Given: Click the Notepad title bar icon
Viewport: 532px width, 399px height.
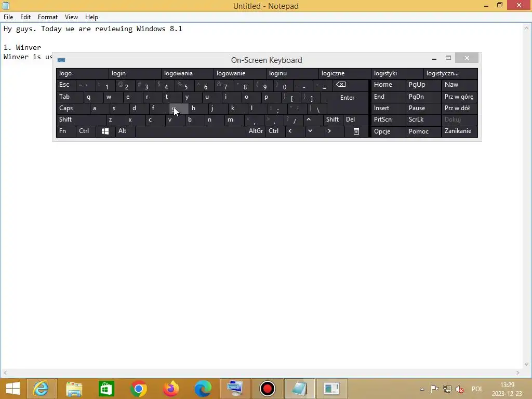Looking at the screenshot, I should [6, 5].
